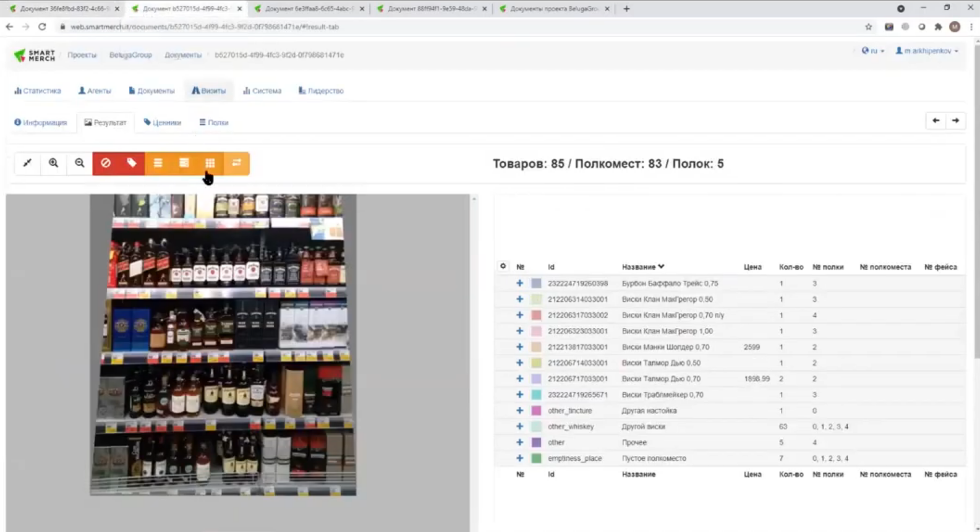Open the ru language dropdown
The image size is (980, 532).
(x=872, y=51)
